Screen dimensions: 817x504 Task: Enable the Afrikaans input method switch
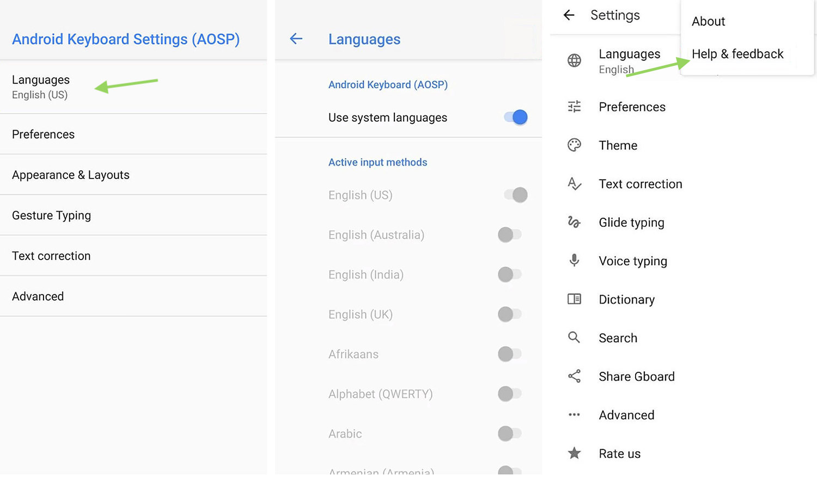[510, 354]
